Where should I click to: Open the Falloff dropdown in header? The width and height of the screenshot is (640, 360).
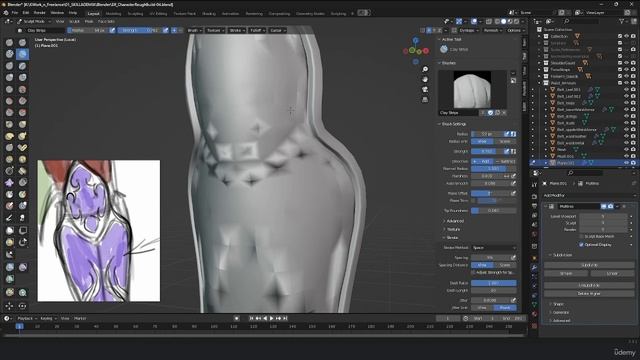[257, 30]
